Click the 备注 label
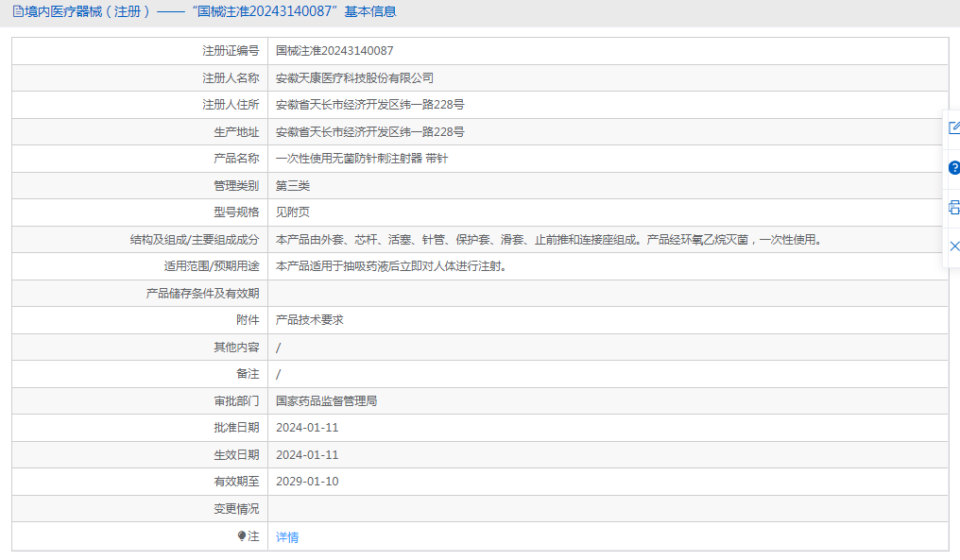This screenshot has width=960, height=560. pyautogui.click(x=248, y=374)
